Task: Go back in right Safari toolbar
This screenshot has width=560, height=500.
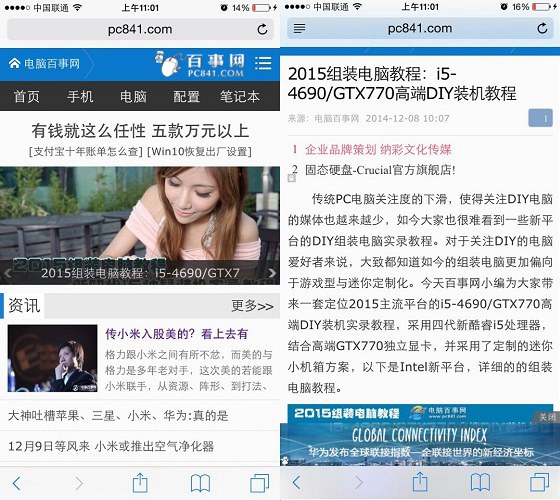Action: pos(296,482)
